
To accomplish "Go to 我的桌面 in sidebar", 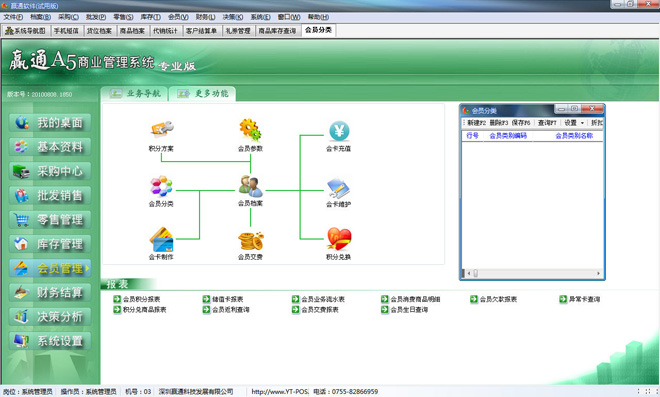I will (x=50, y=123).
